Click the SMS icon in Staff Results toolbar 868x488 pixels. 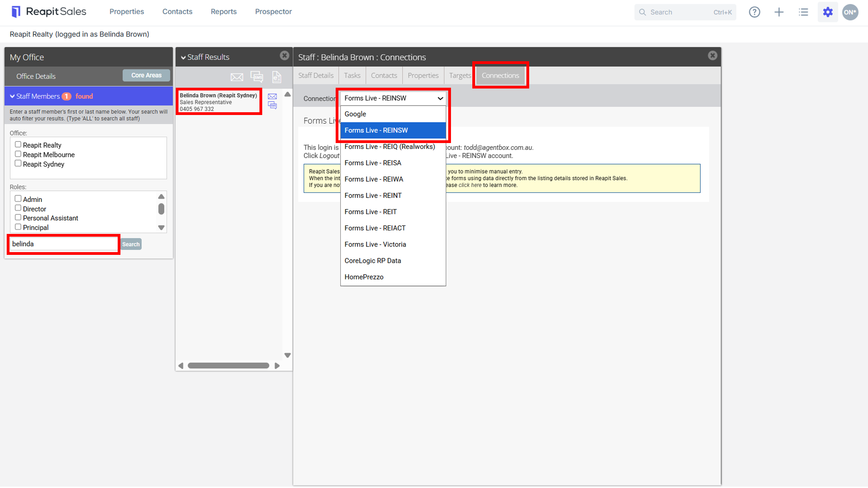(257, 76)
